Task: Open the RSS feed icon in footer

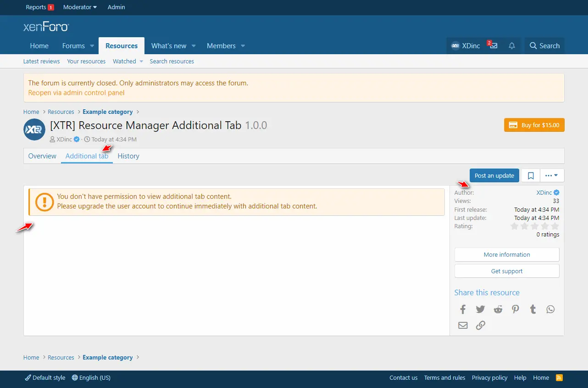Action: pos(559,377)
